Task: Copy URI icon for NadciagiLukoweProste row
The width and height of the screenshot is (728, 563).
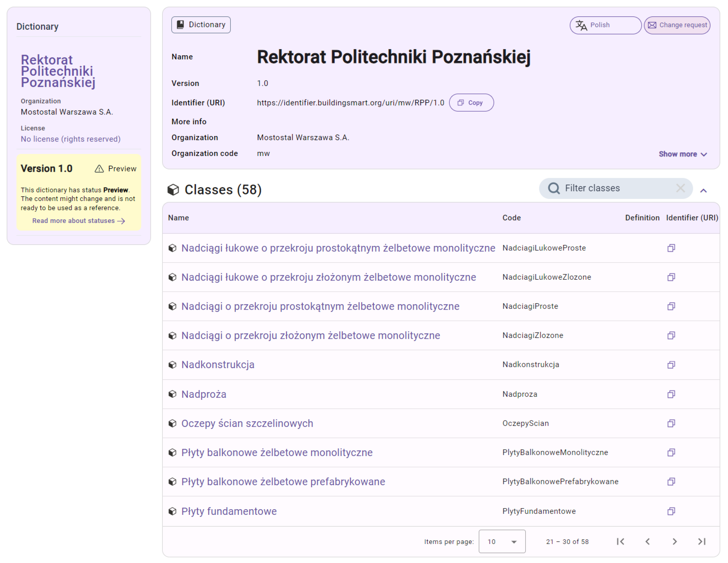Action: pos(671,248)
